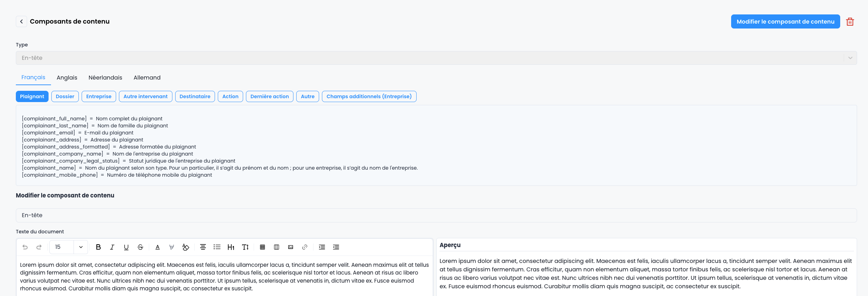Open the font size dropdown
Image resolution: width=868 pixels, height=296 pixels.
(81, 247)
